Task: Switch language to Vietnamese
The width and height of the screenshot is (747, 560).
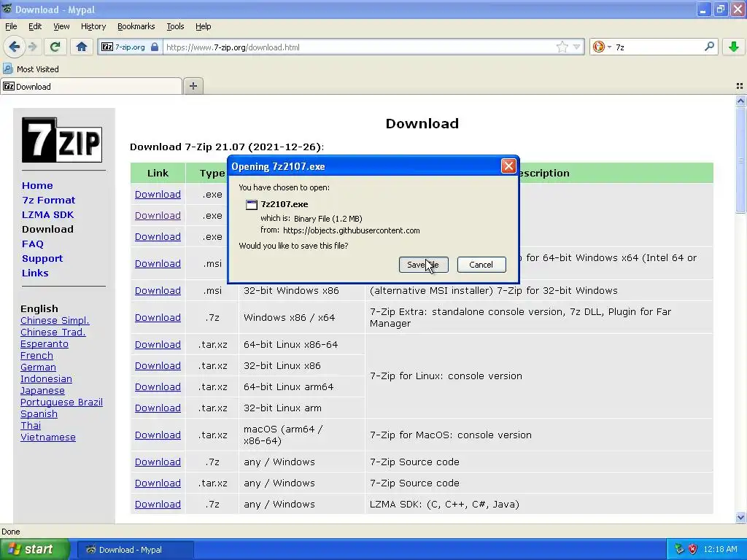Action: click(x=48, y=437)
